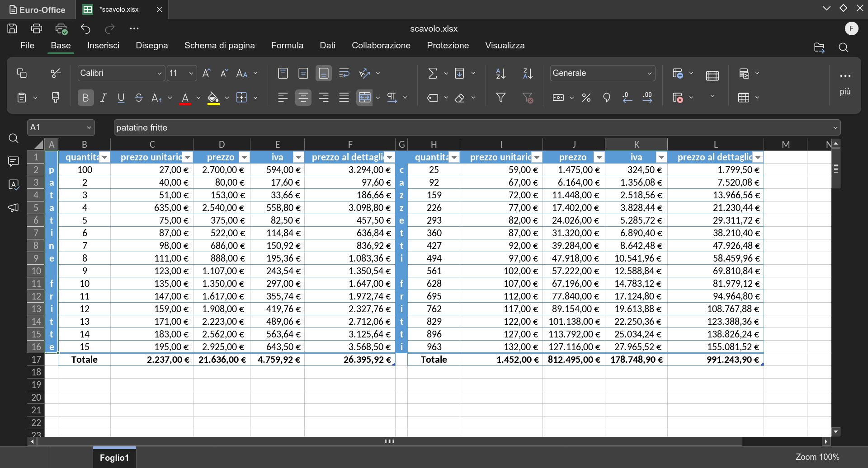The height and width of the screenshot is (468, 868).
Task: Click the Filter funnel icon
Action: click(x=500, y=98)
